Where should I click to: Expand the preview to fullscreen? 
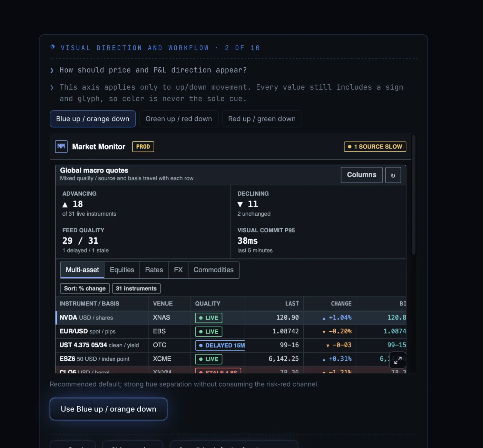[x=397, y=360]
